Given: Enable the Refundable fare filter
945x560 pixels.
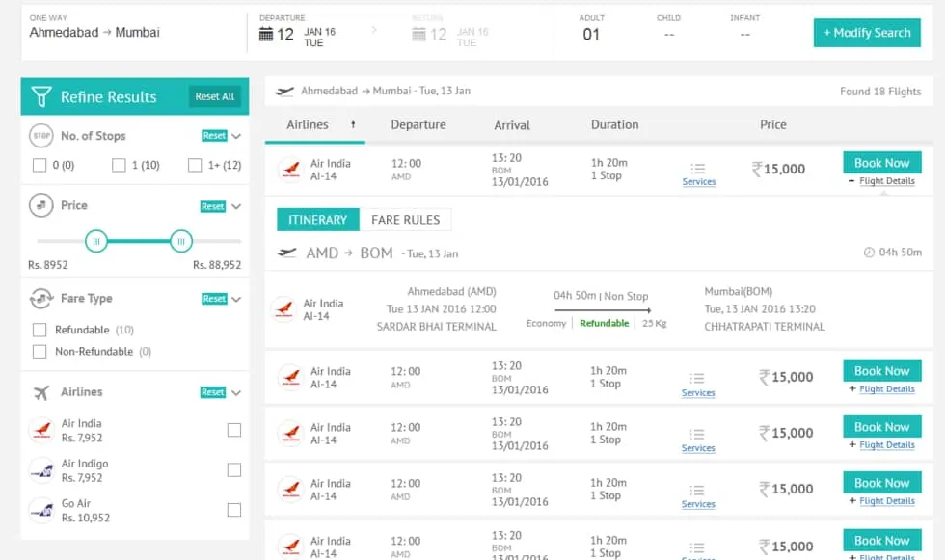Looking at the screenshot, I should (40, 330).
